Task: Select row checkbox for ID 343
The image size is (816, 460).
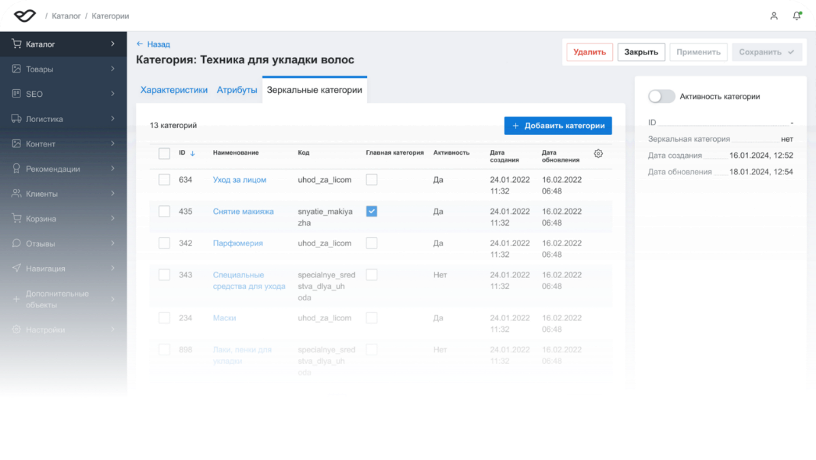Action: tap(164, 275)
